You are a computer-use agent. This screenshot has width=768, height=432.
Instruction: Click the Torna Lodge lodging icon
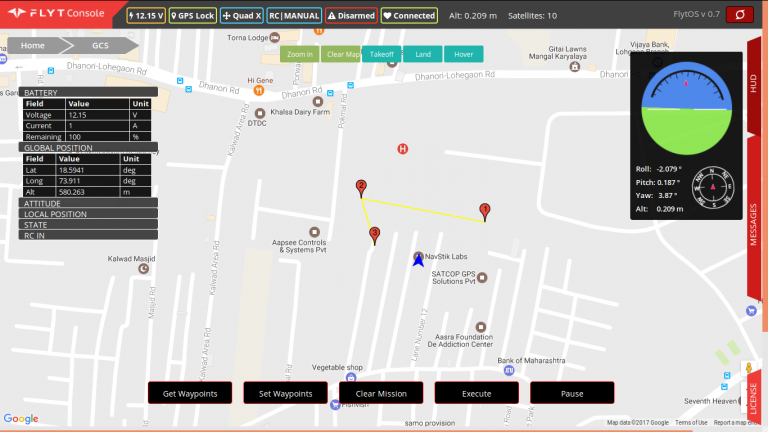tap(275, 38)
